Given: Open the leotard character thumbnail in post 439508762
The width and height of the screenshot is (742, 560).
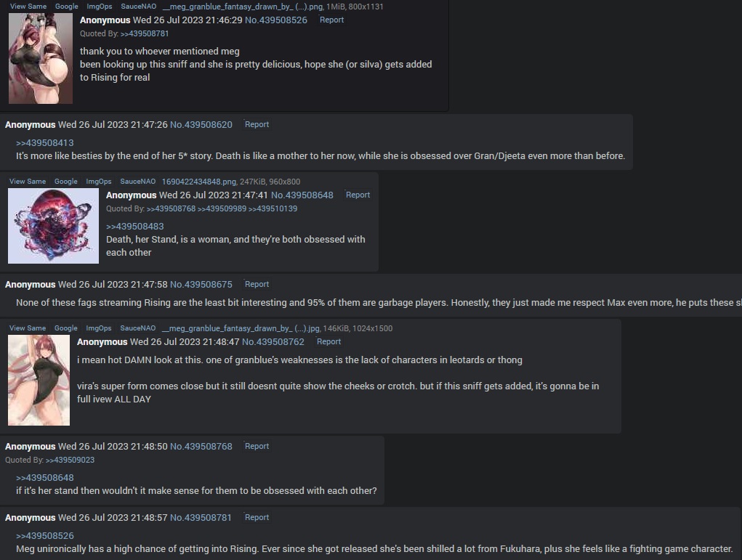Looking at the screenshot, I should point(39,381).
